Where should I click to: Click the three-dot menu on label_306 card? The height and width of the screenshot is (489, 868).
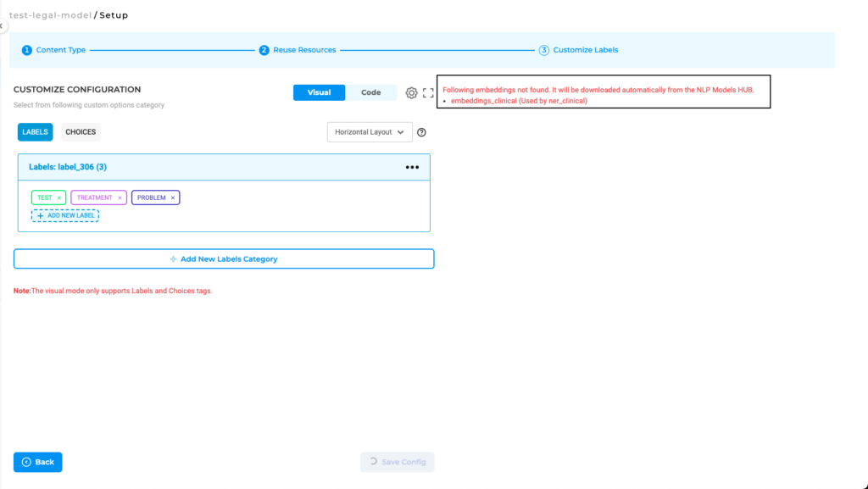(x=412, y=167)
